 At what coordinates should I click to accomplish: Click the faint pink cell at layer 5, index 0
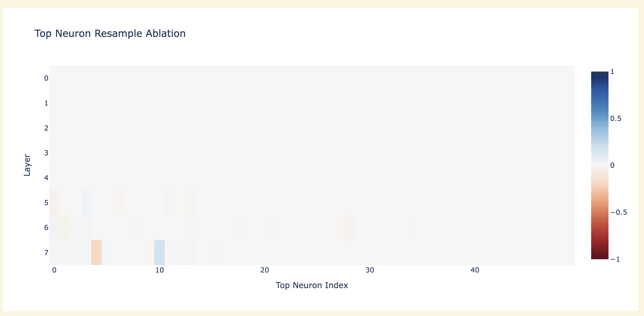pyautogui.click(x=54, y=203)
